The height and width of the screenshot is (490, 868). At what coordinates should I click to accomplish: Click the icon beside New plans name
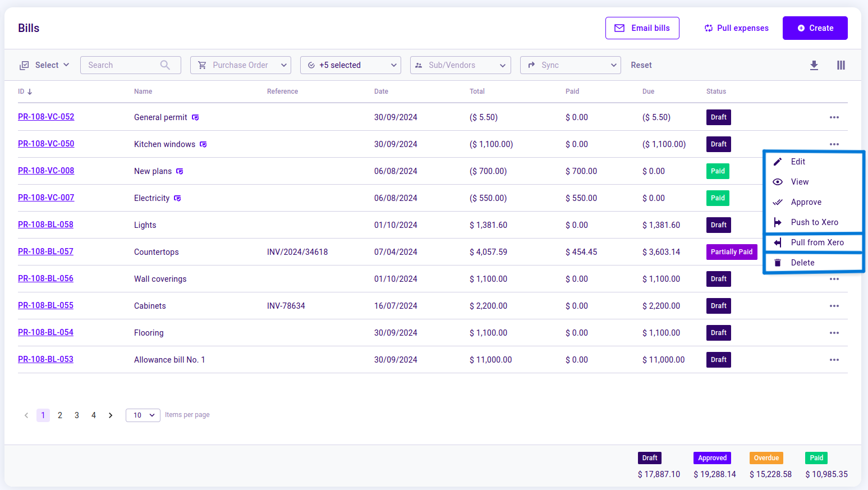(x=180, y=171)
